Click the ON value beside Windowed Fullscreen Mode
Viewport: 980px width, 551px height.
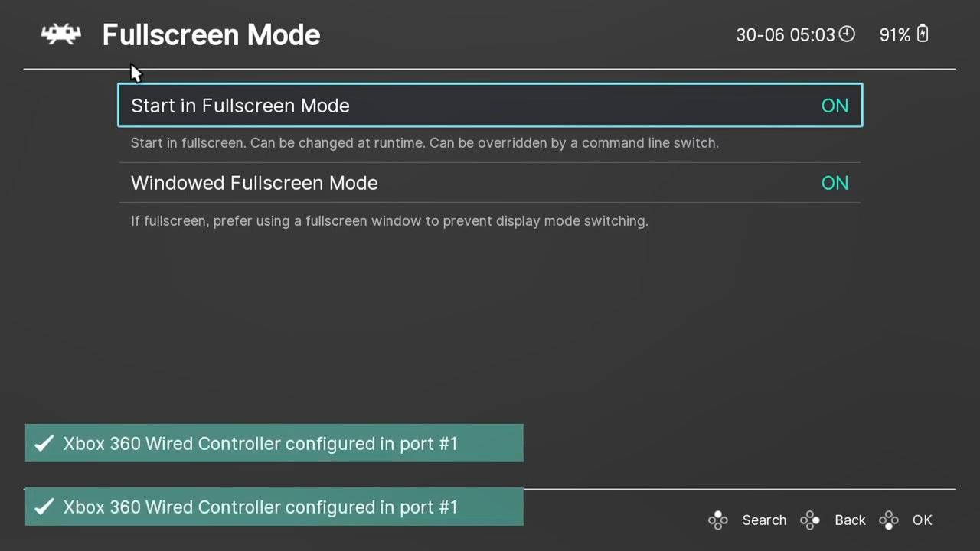(x=835, y=183)
